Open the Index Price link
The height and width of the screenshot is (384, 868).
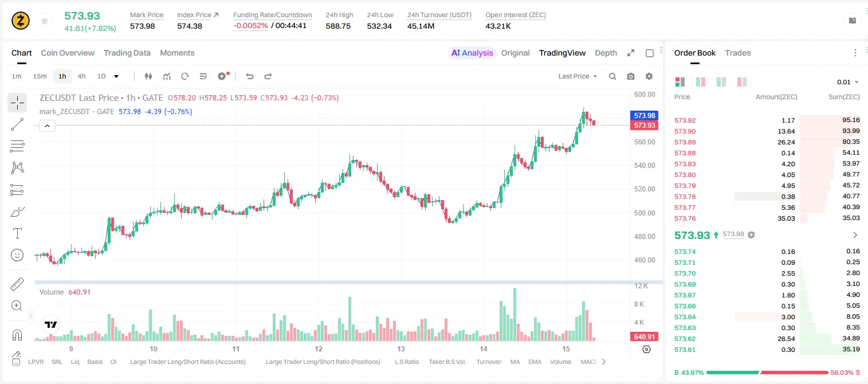[198, 15]
